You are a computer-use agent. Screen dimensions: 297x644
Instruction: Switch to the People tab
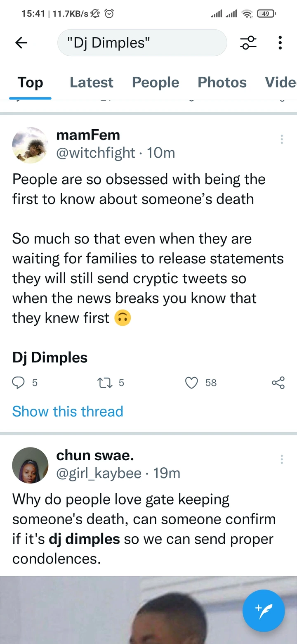pos(156,83)
